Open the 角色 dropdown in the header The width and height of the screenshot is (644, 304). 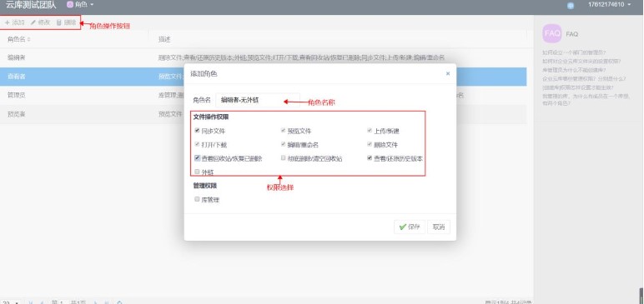(x=80, y=4)
